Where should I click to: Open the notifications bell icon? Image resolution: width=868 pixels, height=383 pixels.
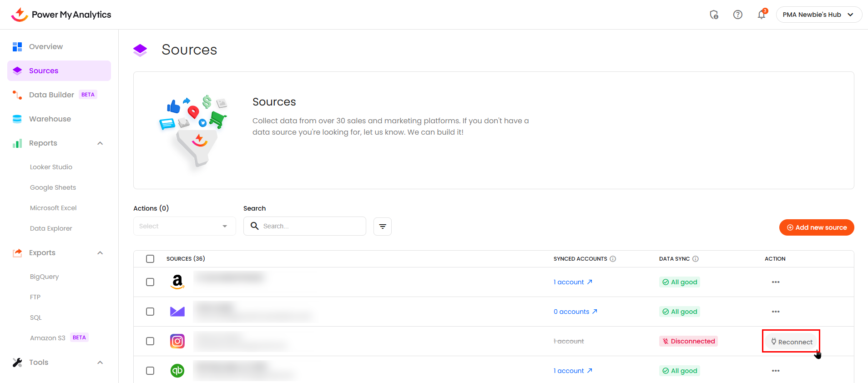761,15
